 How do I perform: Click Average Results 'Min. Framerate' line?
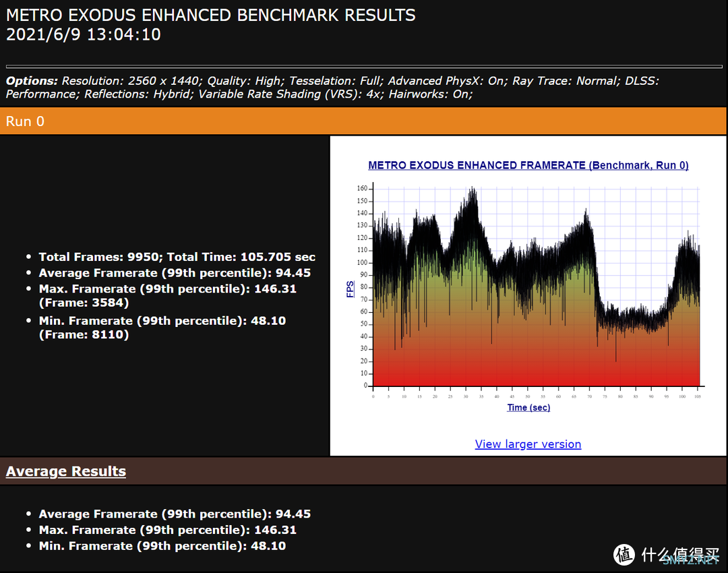(x=162, y=546)
